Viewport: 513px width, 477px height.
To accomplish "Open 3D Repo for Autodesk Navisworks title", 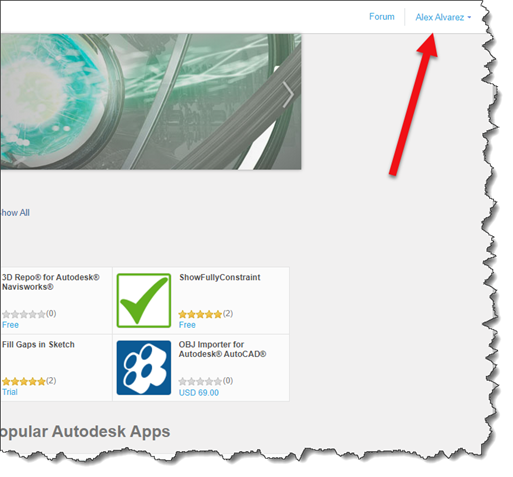I will [51, 282].
